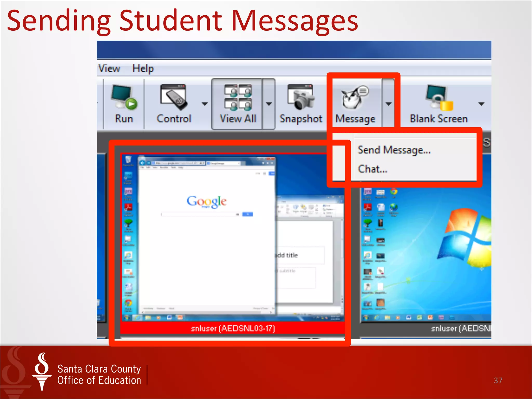Open the Control dropdown arrow

pos(205,104)
